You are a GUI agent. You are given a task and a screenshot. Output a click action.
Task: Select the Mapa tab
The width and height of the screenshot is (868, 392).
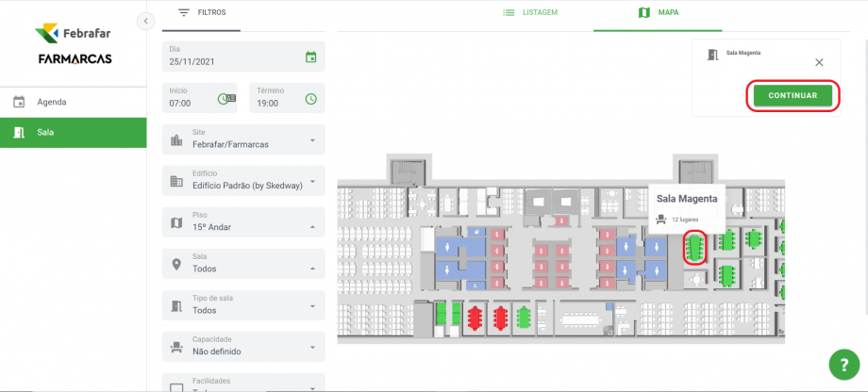(659, 13)
